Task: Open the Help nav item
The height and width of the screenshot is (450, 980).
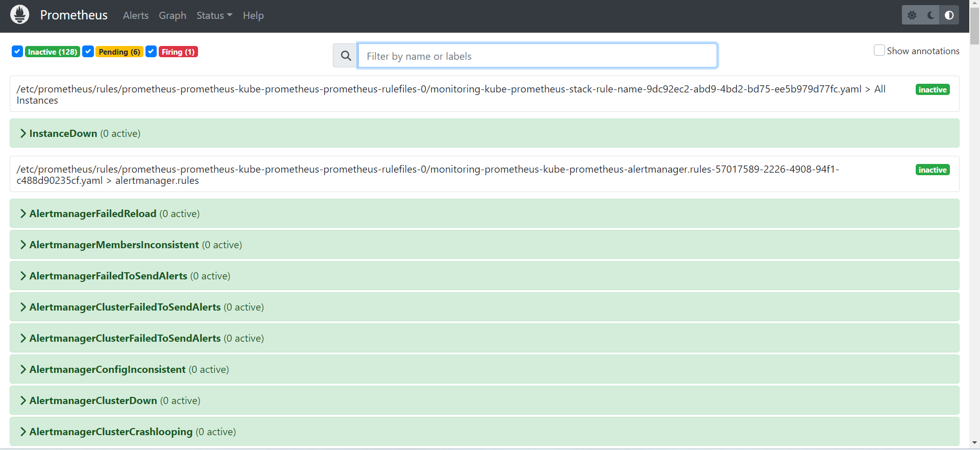Action: coord(253,15)
